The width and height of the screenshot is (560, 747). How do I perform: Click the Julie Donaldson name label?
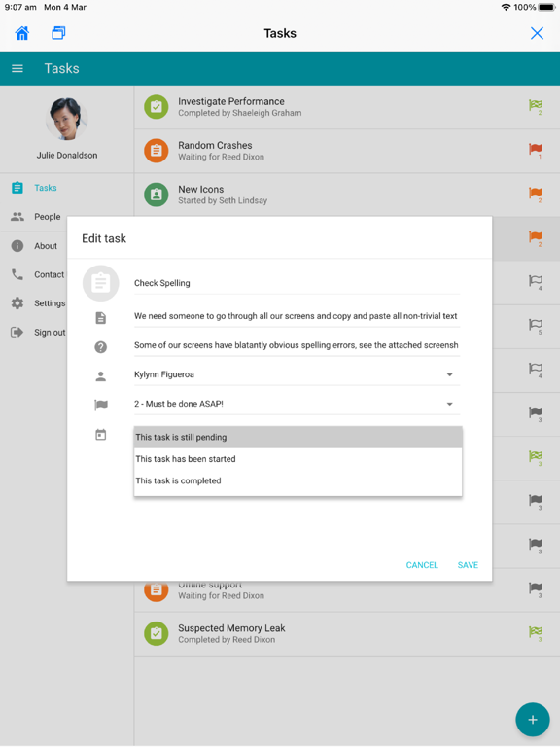[x=67, y=156]
